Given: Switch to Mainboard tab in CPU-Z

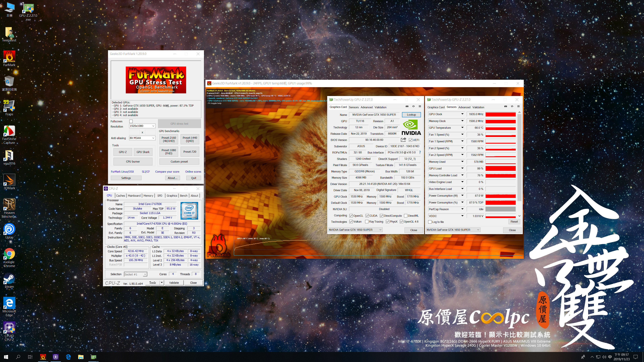Looking at the screenshot, I should point(134,196).
